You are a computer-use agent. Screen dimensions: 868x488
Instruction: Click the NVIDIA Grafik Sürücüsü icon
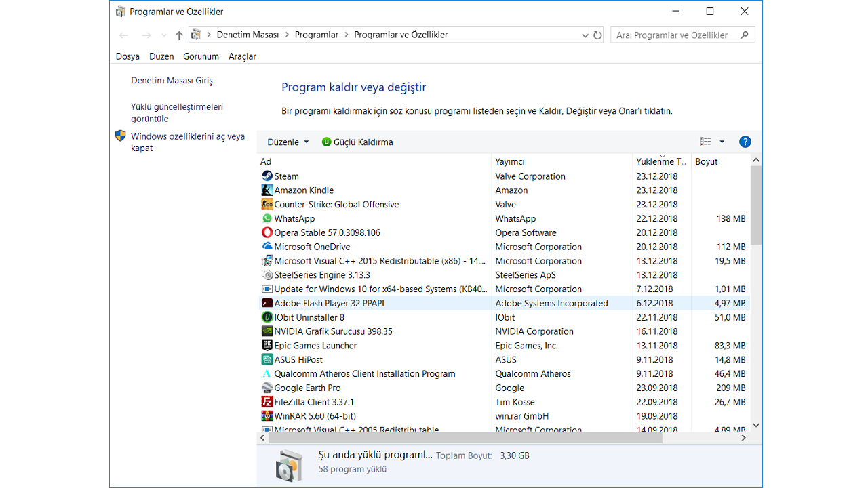267,331
